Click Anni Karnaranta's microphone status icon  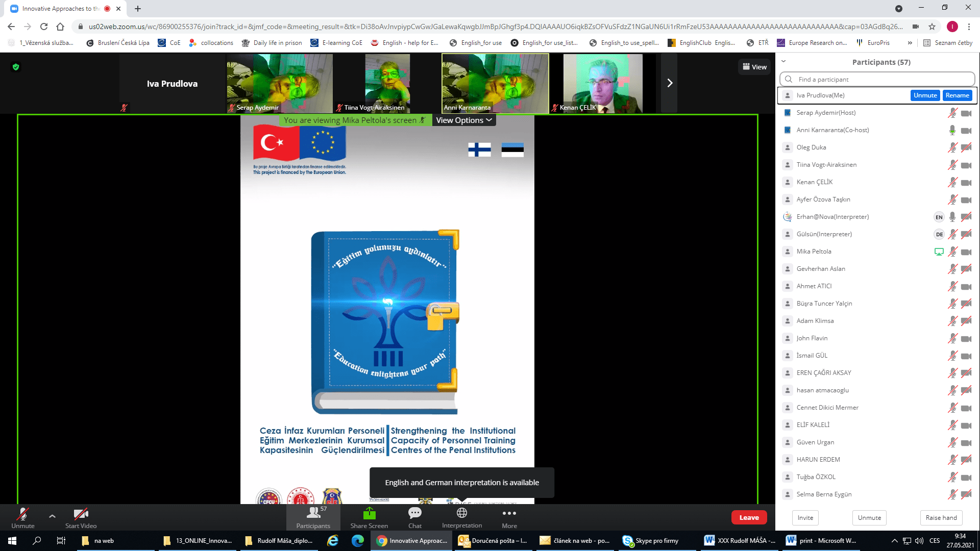pyautogui.click(x=952, y=130)
